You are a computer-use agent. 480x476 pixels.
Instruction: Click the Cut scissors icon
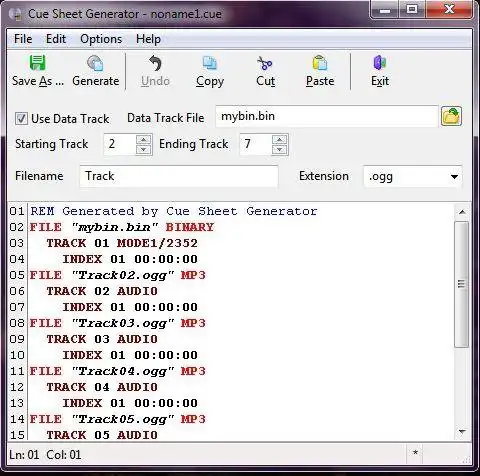pyautogui.click(x=265, y=63)
